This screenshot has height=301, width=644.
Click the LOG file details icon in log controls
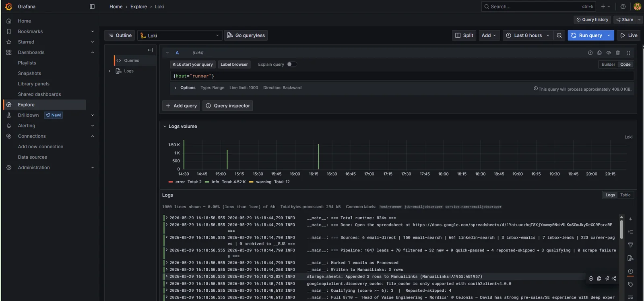coord(631,258)
